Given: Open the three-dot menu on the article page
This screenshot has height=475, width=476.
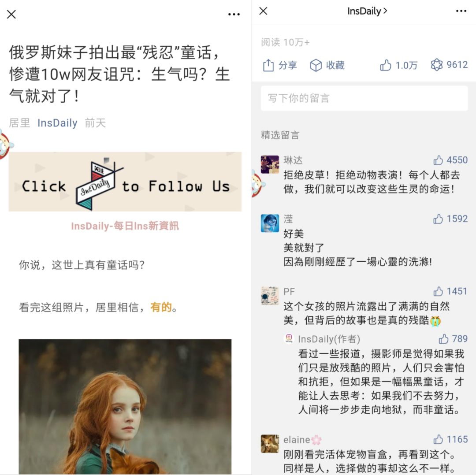Looking at the screenshot, I should click(234, 14).
